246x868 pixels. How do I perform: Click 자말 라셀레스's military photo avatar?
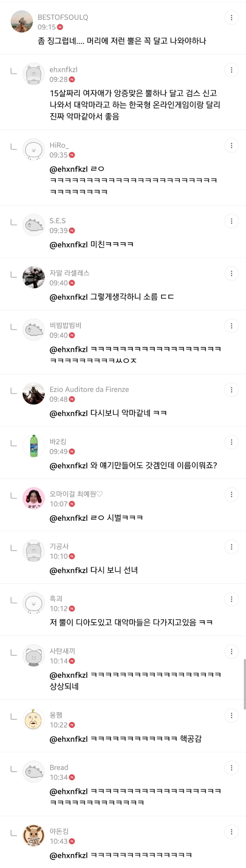(33, 277)
